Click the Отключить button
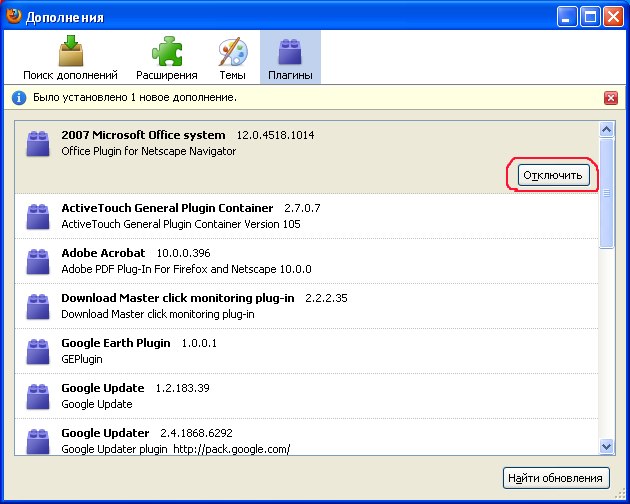 click(553, 176)
